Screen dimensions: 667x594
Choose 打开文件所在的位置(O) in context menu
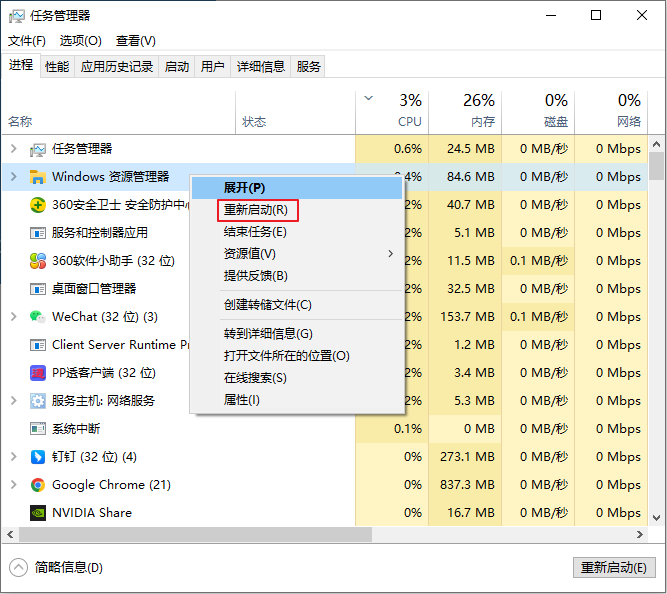click(297, 356)
